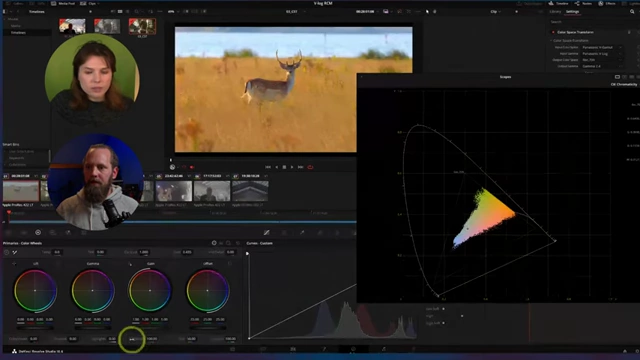
Task: Stop playback in the viewer
Action: point(284,167)
